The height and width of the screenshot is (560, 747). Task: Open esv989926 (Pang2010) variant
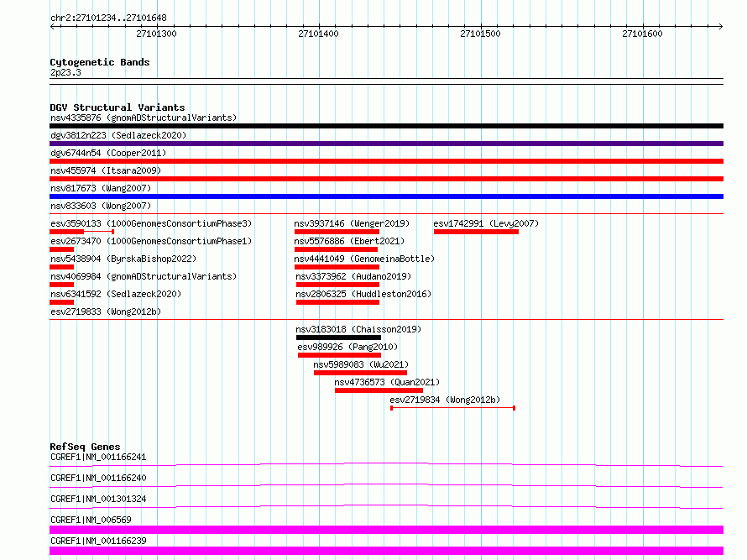347,347
